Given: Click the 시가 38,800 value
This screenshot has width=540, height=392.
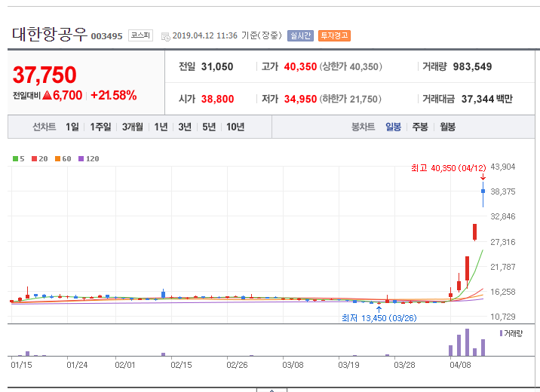Looking at the screenshot, I should coord(218,99).
